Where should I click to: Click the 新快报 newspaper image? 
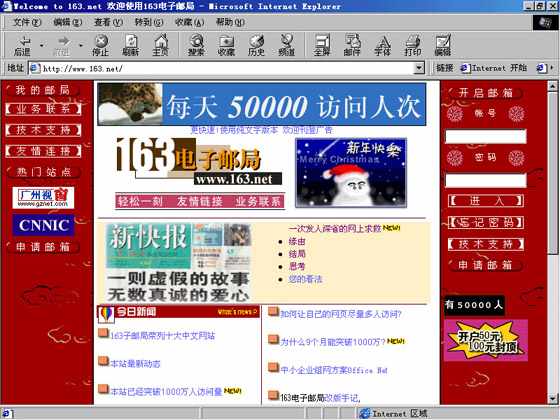point(179,262)
